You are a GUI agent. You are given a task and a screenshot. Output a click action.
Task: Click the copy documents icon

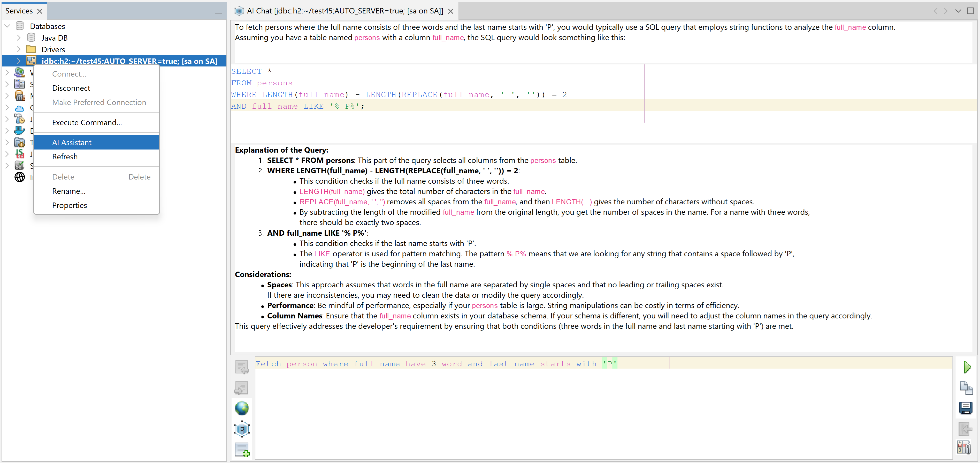[966, 388]
